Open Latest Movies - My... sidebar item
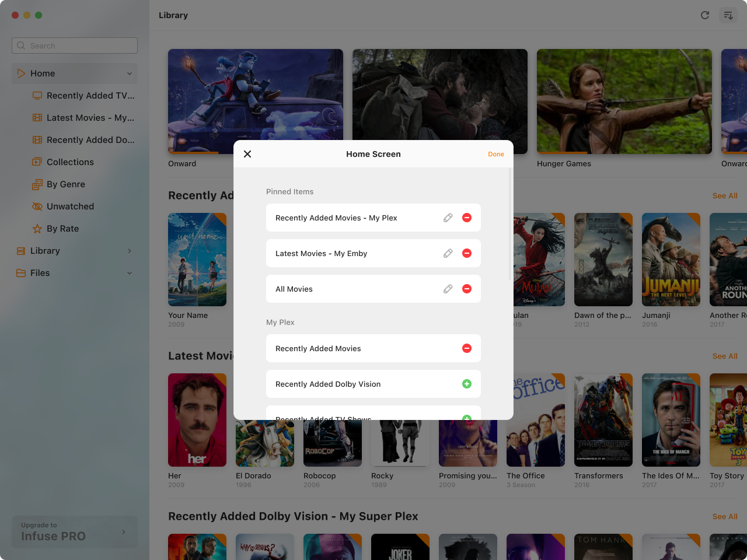The height and width of the screenshot is (560, 747). click(75, 118)
